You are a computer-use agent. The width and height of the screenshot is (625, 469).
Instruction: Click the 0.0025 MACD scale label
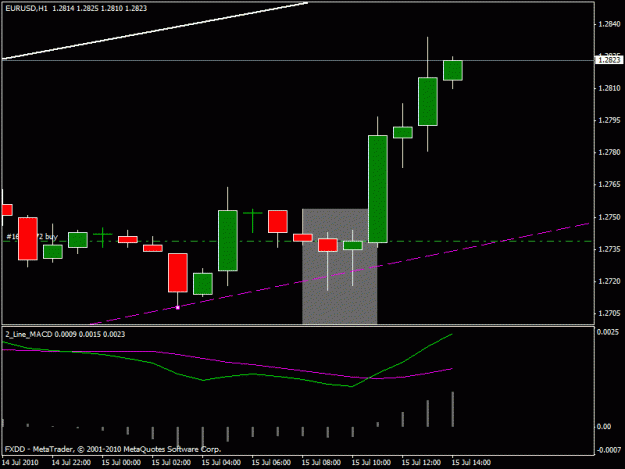click(x=608, y=332)
